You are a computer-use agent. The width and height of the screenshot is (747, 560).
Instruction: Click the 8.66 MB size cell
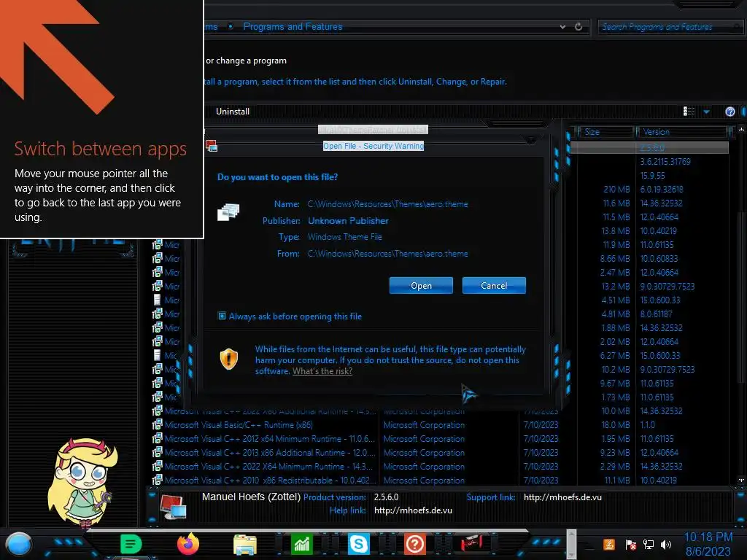(x=615, y=259)
